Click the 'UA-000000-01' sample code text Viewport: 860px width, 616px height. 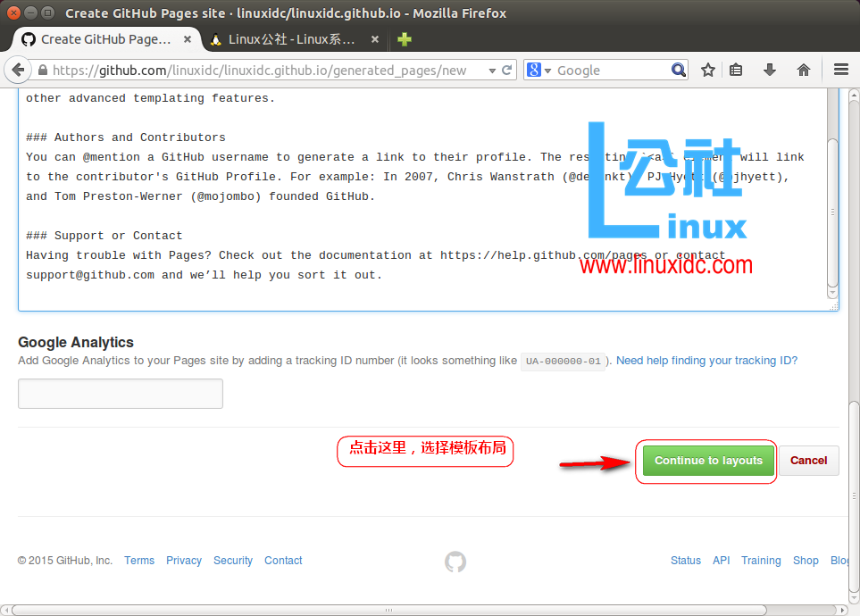click(x=564, y=362)
